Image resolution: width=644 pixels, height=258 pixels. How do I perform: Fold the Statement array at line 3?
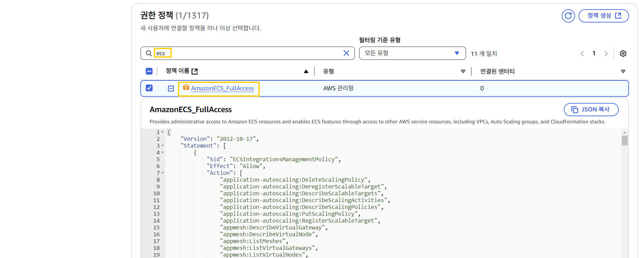tap(162, 146)
